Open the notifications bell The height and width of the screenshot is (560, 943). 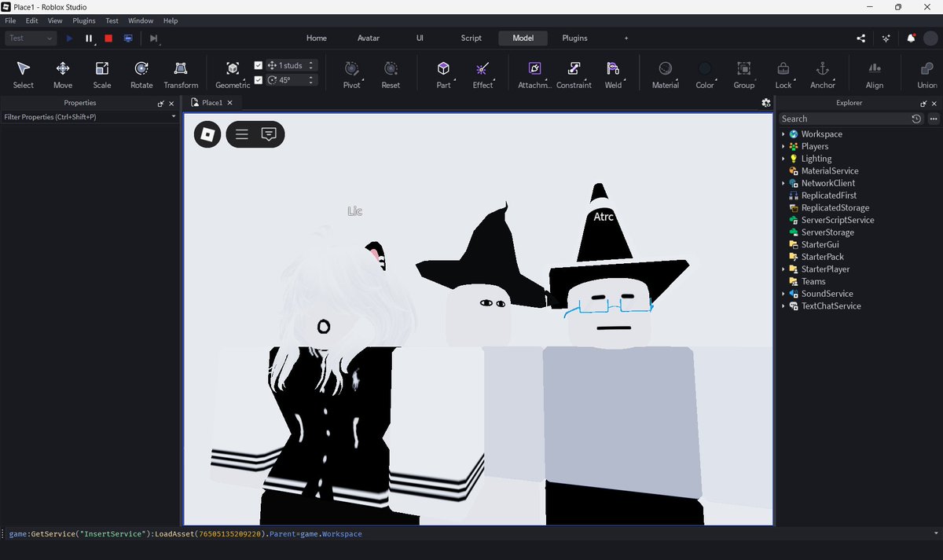point(911,38)
